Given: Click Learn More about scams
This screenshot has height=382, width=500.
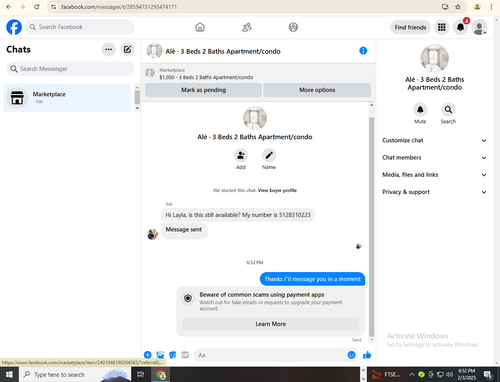Looking at the screenshot, I should 271,324.
